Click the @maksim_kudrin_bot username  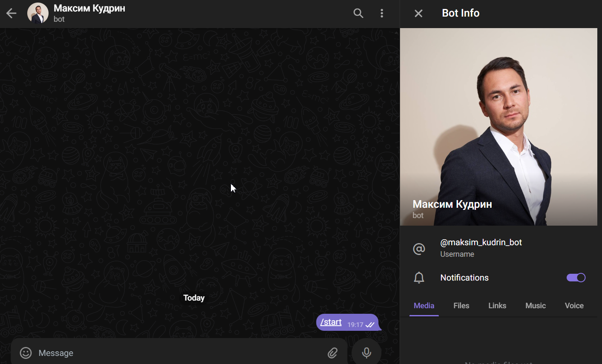click(x=481, y=242)
